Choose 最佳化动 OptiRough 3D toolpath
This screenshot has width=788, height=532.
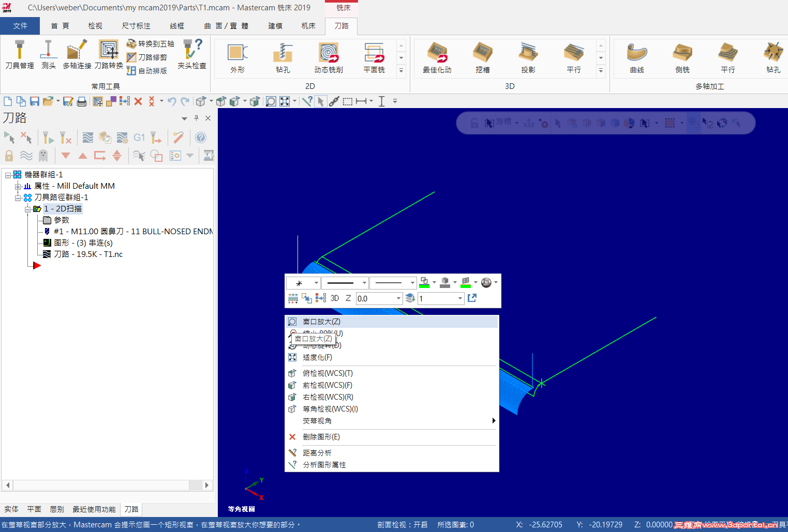coord(437,58)
